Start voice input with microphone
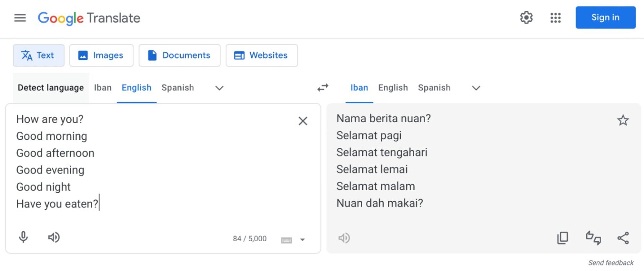Screen dimensions: 644x271 click(23, 237)
